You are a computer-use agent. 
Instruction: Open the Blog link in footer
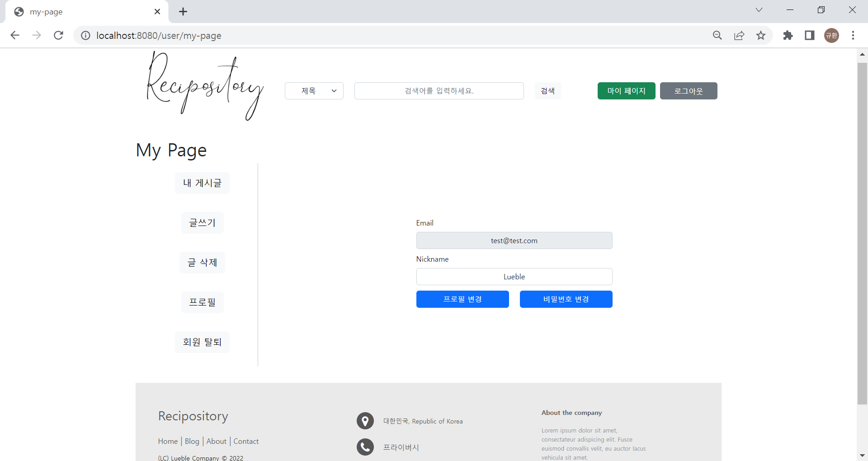192,441
